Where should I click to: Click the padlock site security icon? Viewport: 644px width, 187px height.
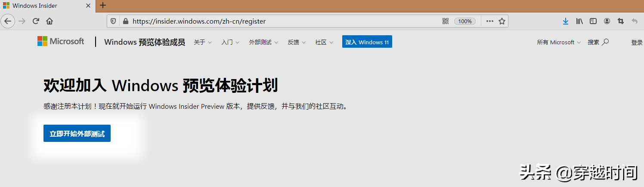[x=125, y=21]
